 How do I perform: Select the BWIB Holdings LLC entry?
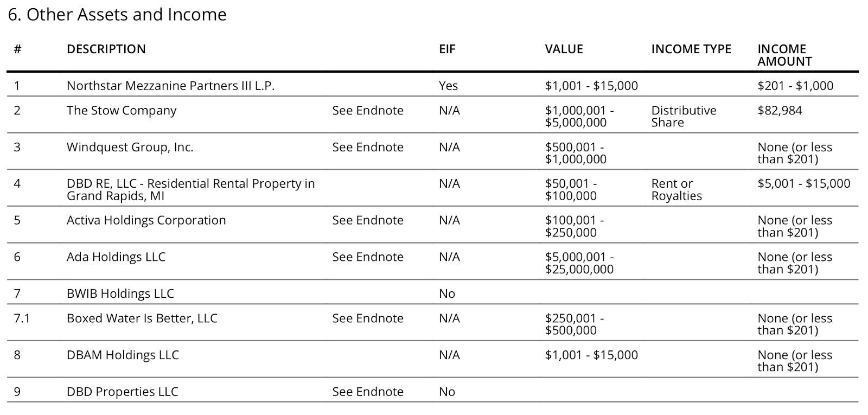pyautogui.click(x=120, y=294)
